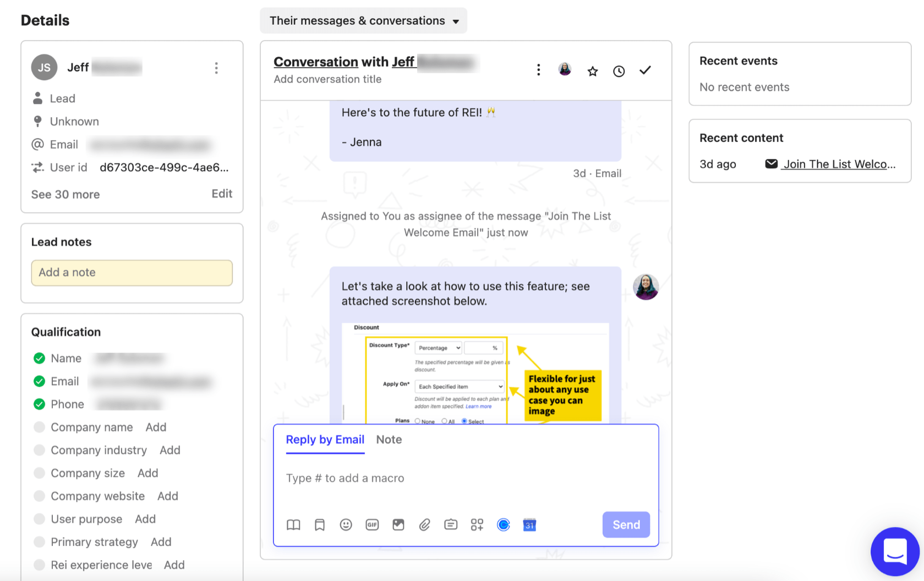
Task: Open Their messages & conversations dropdown
Action: pos(364,21)
